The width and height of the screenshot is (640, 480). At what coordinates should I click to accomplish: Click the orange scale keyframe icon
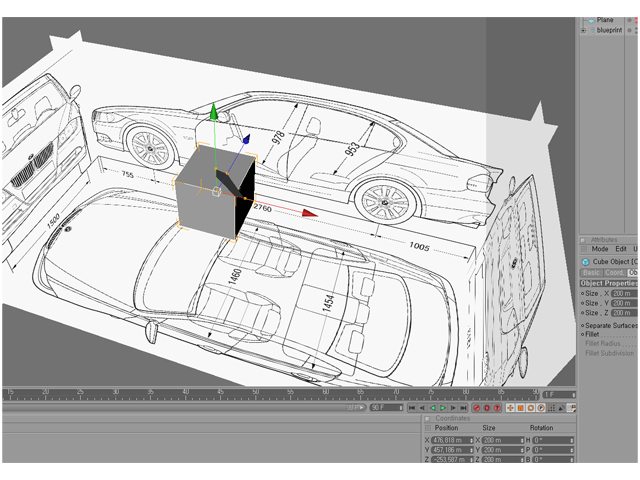pos(520,408)
